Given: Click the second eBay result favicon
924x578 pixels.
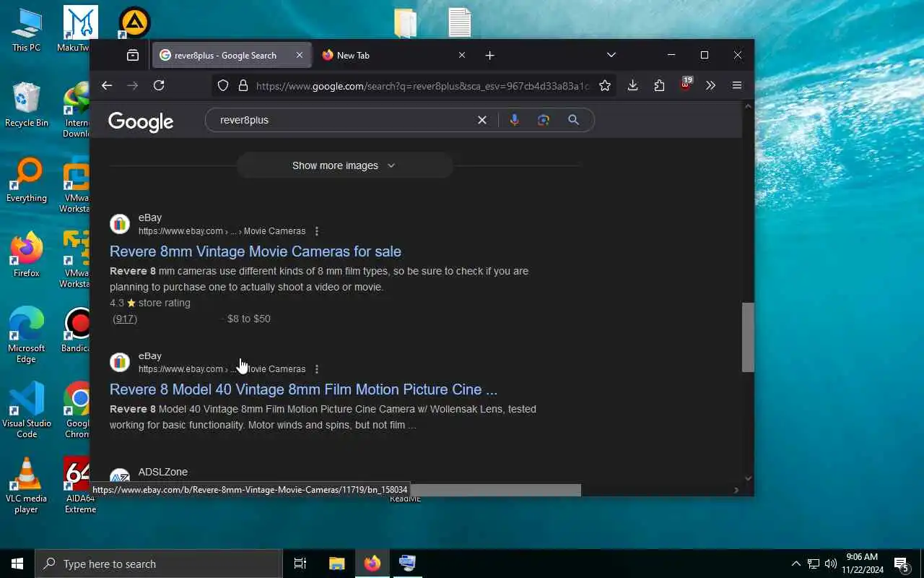Looking at the screenshot, I should click(120, 362).
